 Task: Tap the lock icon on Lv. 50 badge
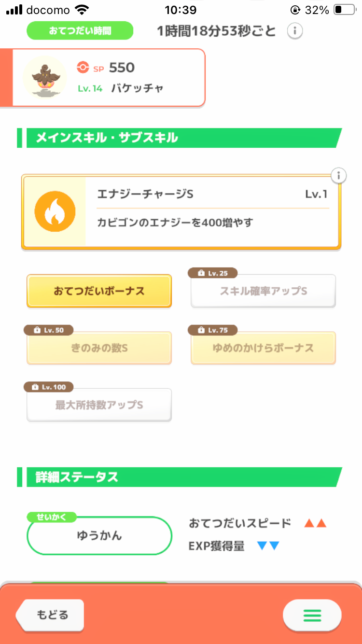pyautogui.click(x=36, y=330)
